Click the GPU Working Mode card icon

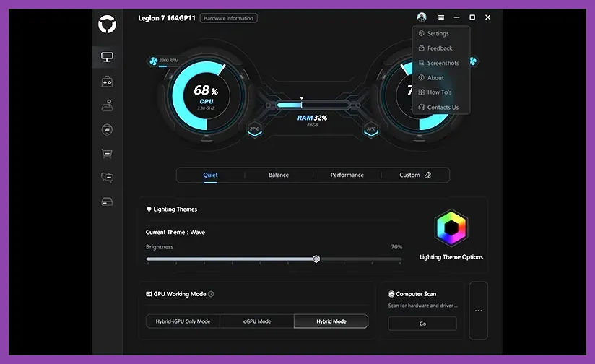(149, 294)
